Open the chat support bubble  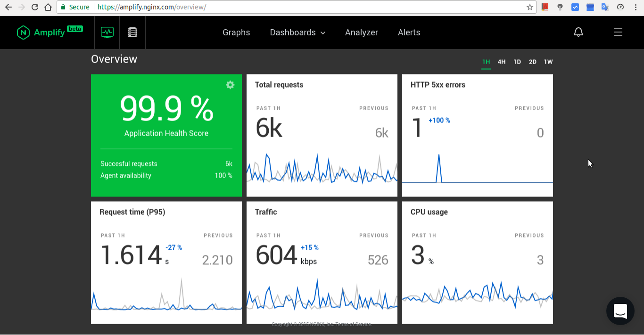pos(620,311)
